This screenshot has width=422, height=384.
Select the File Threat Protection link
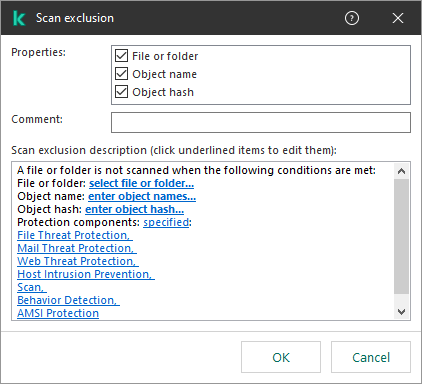[x=75, y=235]
